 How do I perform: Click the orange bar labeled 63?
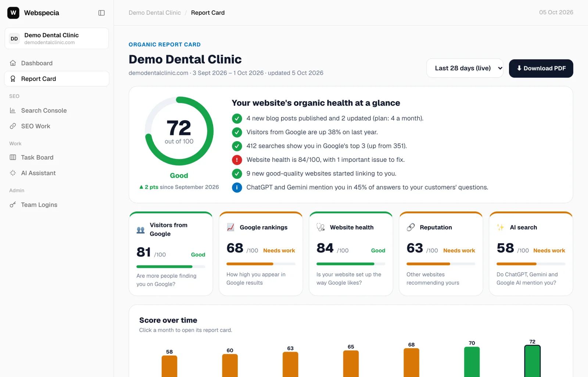coord(290,364)
